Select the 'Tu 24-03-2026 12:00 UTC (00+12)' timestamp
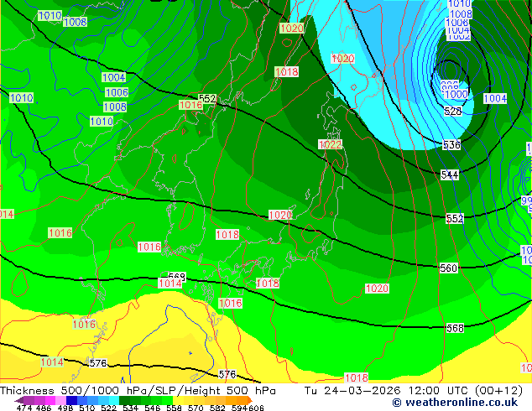Viewport: 532px width, 411px height. coord(413,391)
